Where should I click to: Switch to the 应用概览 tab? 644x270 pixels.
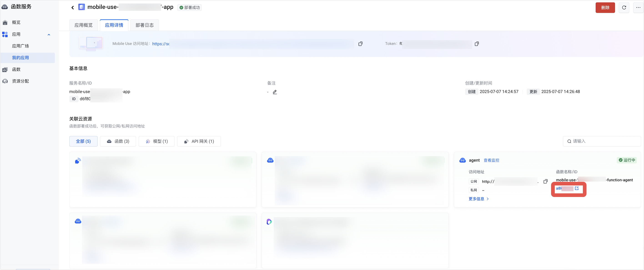pyautogui.click(x=83, y=25)
